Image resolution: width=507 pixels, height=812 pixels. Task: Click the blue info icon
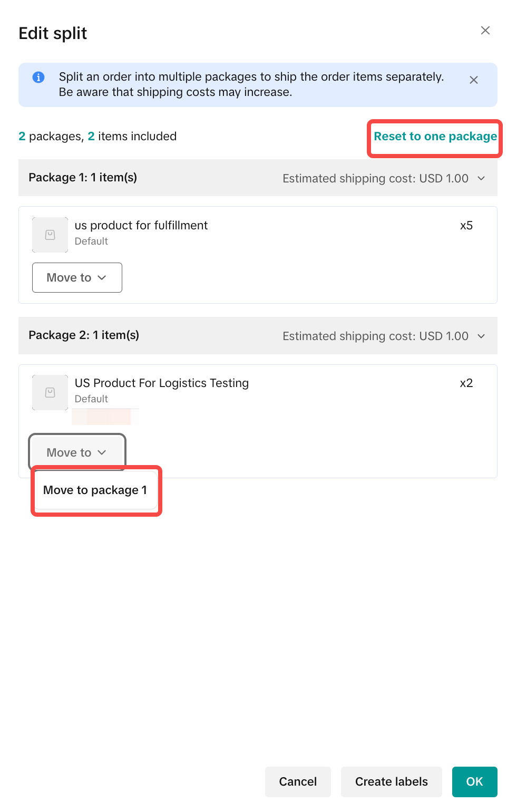38,77
